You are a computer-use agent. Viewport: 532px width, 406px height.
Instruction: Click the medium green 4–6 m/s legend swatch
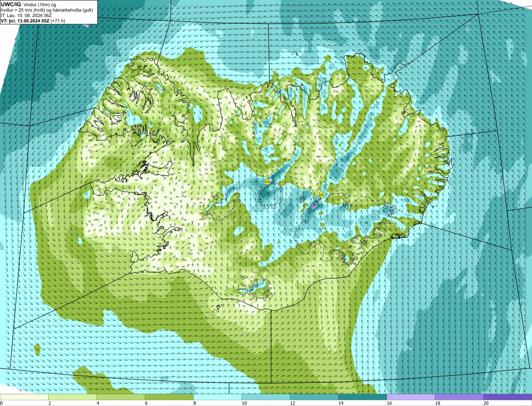[121, 397]
